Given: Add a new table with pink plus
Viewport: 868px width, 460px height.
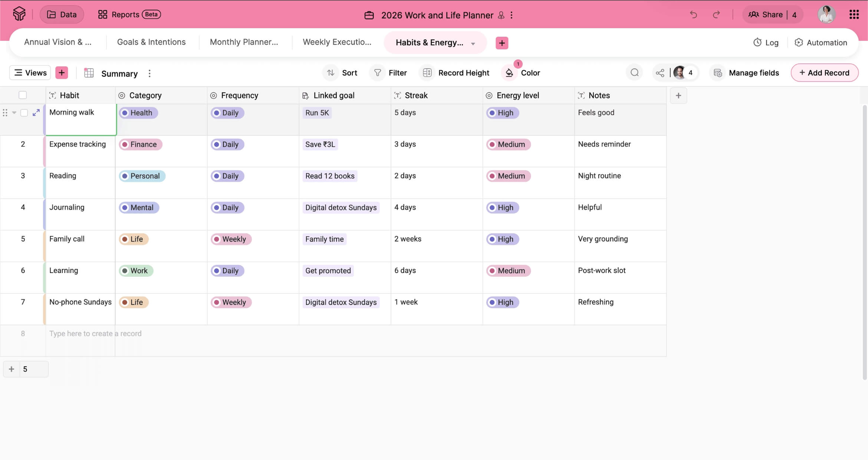Looking at the screenshot, I should coord(502,43).
